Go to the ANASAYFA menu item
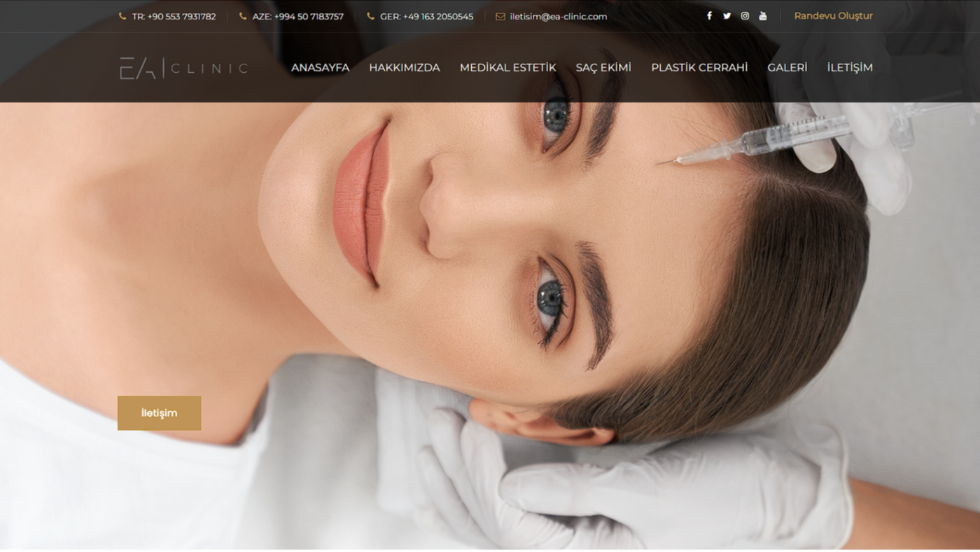 [320, 68]
